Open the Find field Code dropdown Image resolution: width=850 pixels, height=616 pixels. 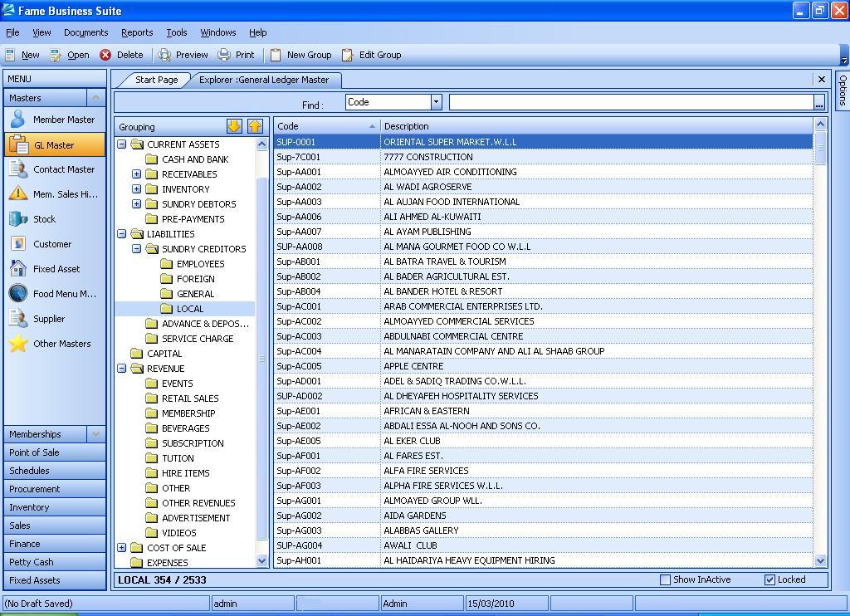point(437,102)
